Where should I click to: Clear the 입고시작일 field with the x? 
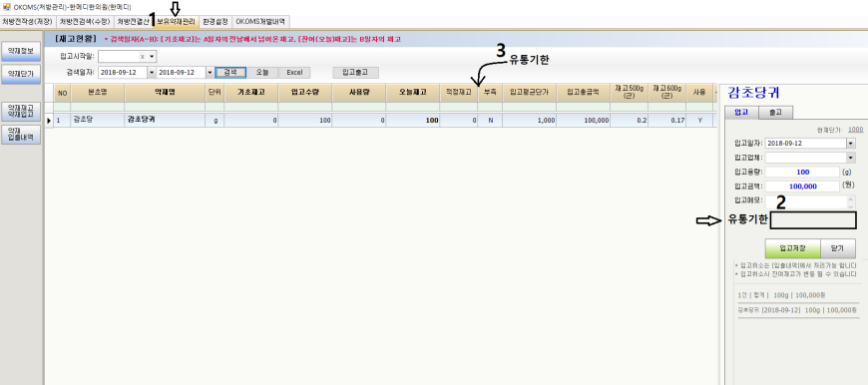tap(142, 57)
